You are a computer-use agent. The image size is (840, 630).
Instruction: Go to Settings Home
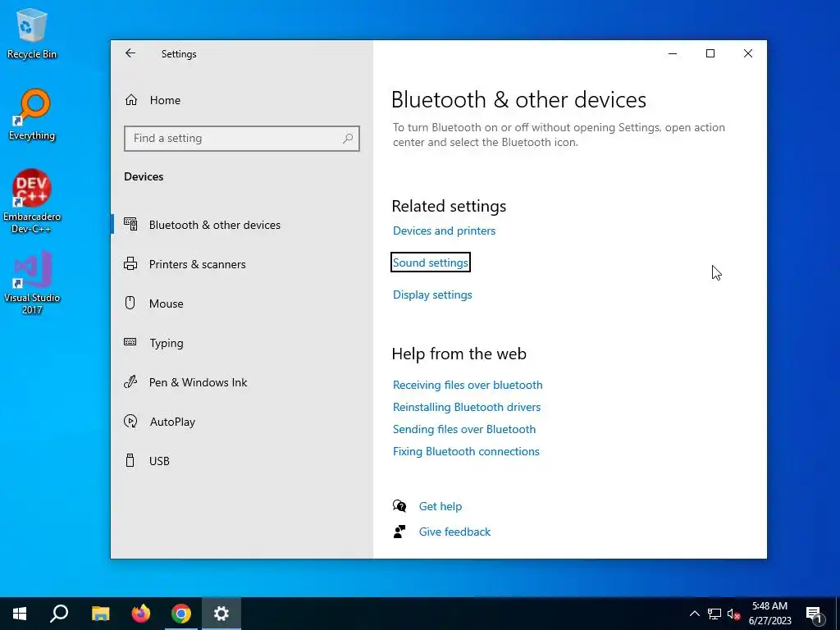pos(242,100)
